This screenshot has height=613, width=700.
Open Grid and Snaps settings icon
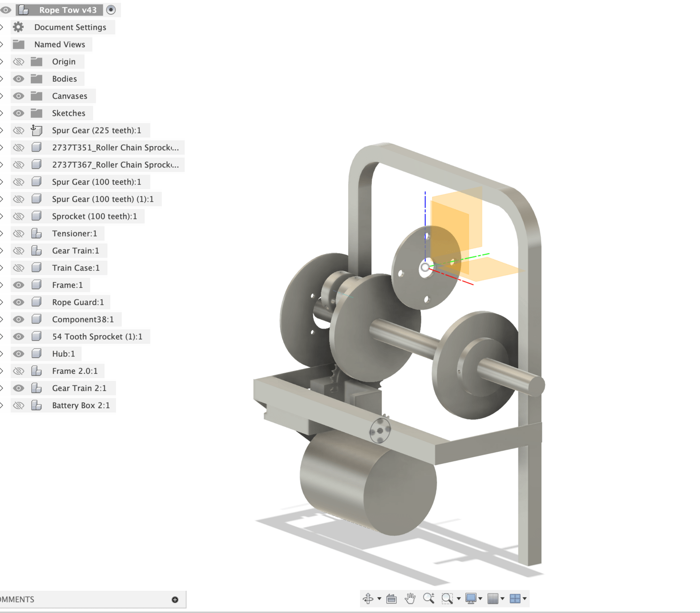tap(493, 599)
